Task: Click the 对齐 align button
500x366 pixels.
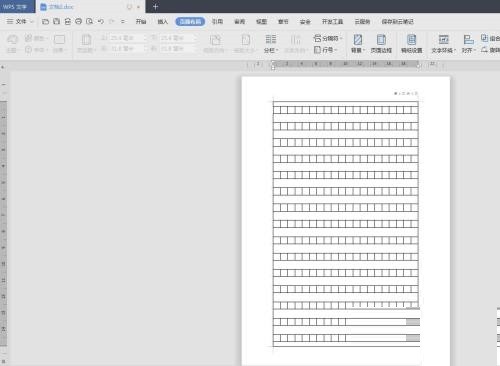Action: 468,43
